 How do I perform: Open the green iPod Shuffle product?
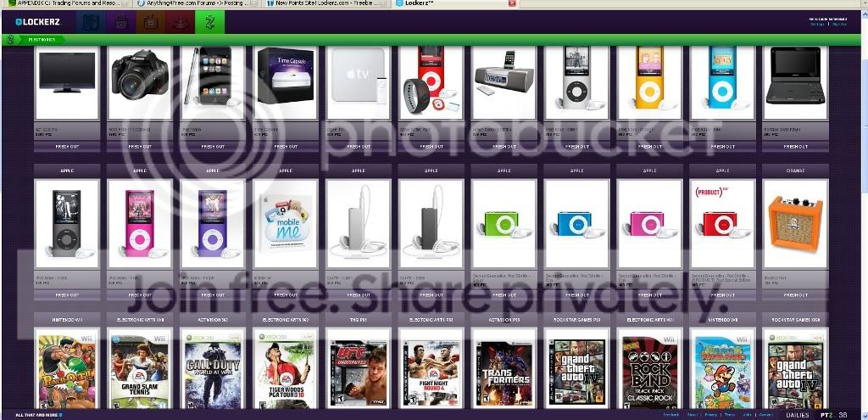pos(504,224)
